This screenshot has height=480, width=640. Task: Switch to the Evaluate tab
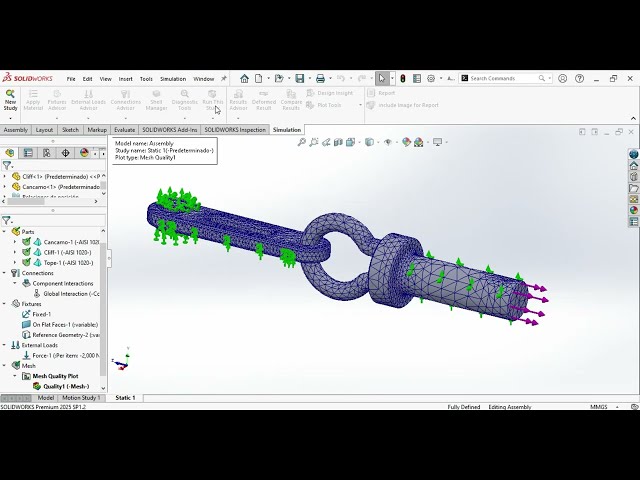coord(124,130)
